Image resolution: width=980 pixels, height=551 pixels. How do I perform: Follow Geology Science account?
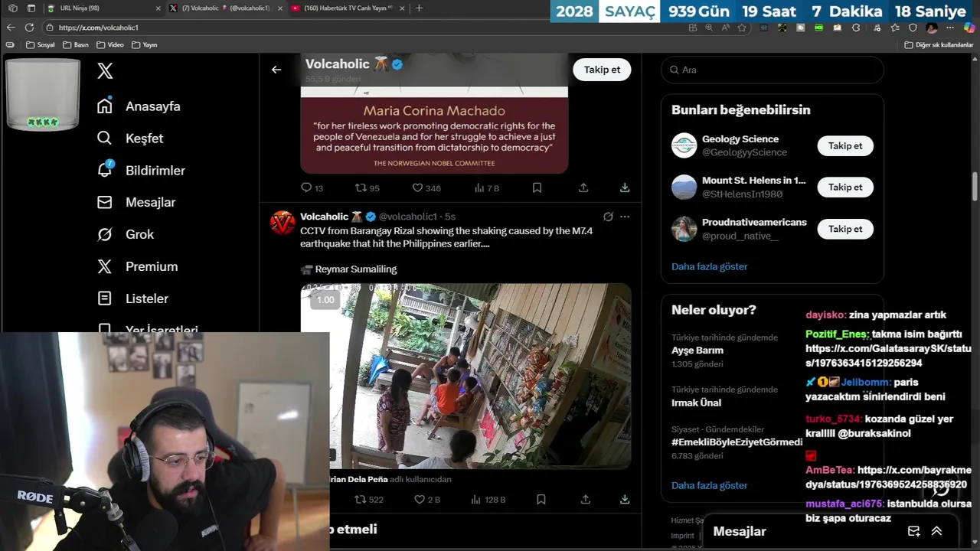click(845, 145)
